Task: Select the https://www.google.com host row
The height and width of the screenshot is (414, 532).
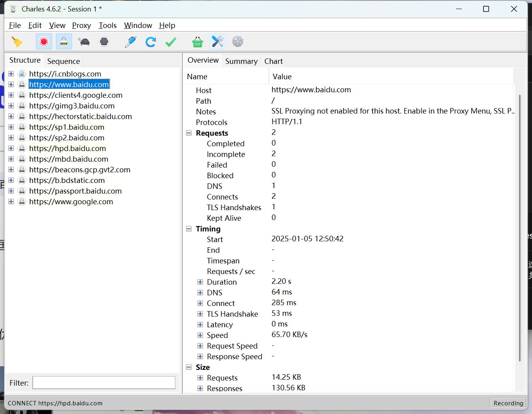Action: pos(71,201)
